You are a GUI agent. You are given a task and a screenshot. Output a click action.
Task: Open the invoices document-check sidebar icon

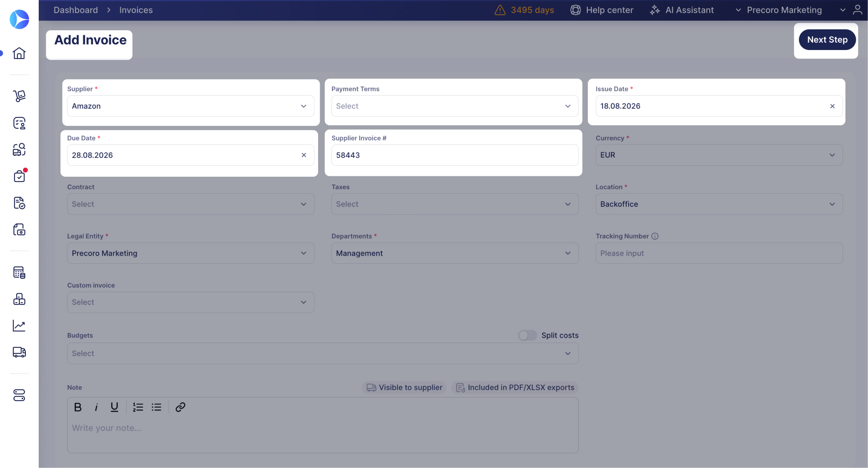pos(19,203)
